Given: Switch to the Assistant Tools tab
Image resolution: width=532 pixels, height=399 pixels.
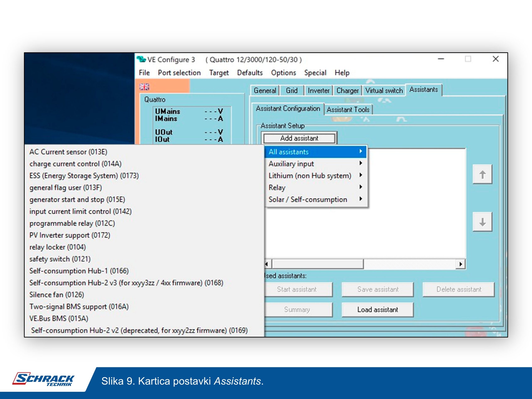Looking at the screenshot, I should click(x=348, y=110).
